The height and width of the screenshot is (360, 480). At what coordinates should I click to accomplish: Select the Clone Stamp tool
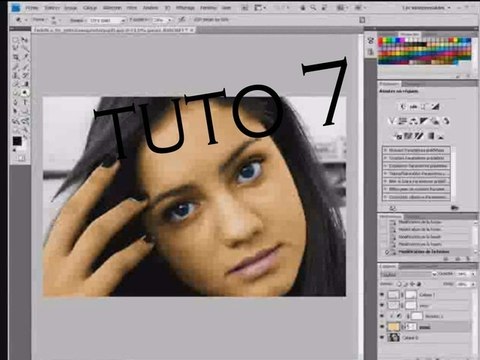click(15, 75)
